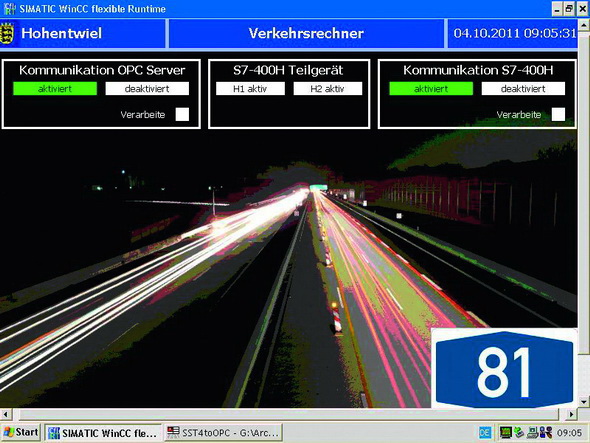Select the SIMATIC WinCC flexible taskbar item
Screen dimensions: 590x443
click(x=103, y=433)
